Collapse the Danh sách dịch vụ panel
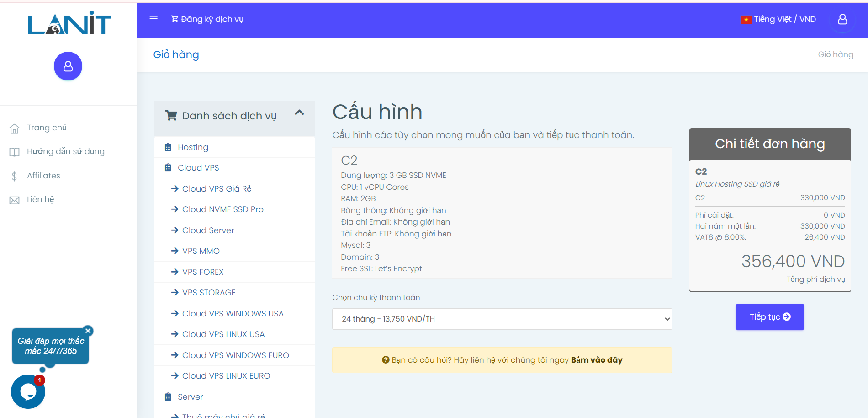 pos(299,113)
